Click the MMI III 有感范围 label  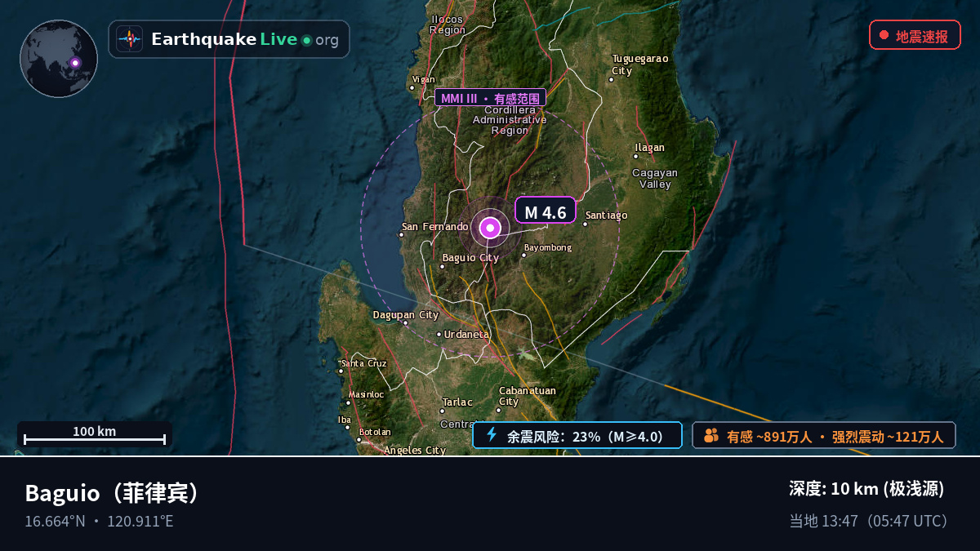pos(490,98)
